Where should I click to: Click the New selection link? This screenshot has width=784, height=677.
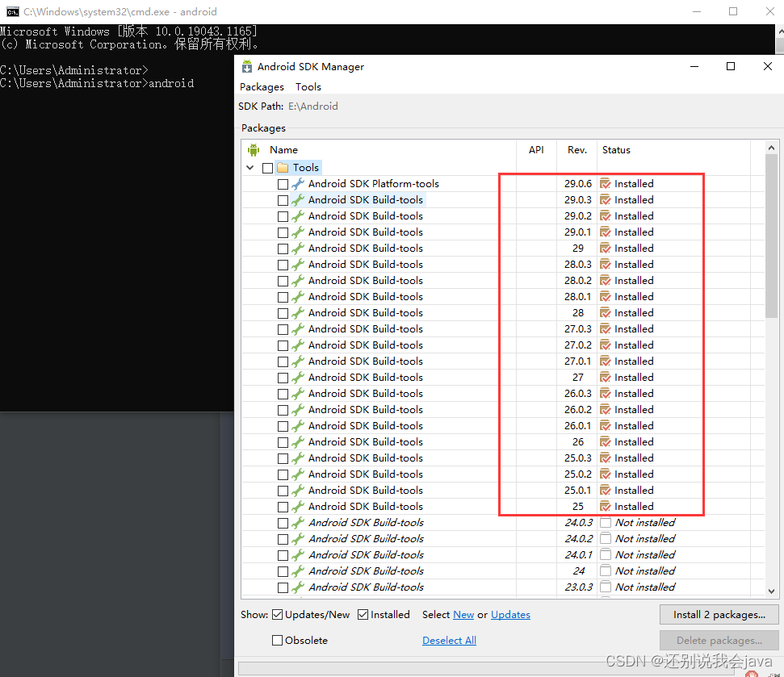[463, 615]
